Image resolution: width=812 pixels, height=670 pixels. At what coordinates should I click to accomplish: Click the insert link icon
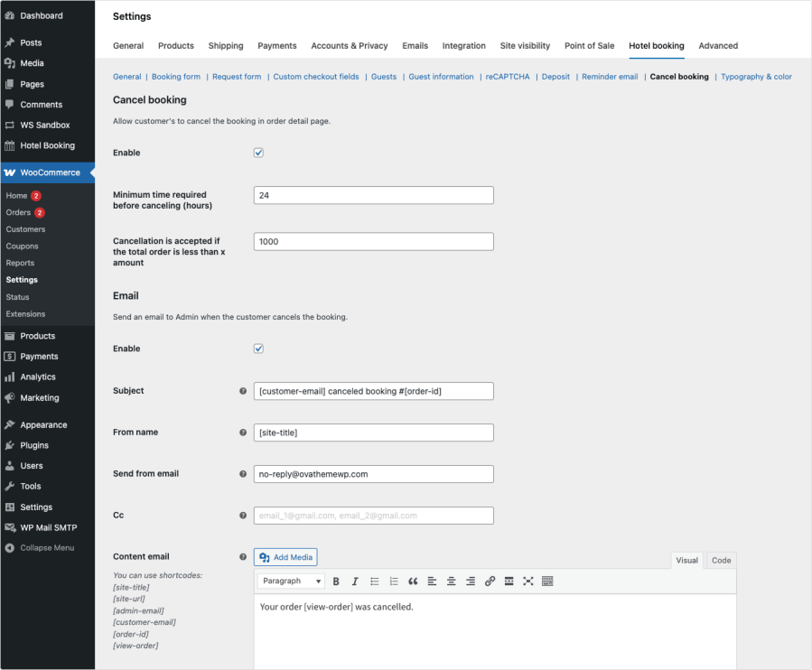click(490, 582)
